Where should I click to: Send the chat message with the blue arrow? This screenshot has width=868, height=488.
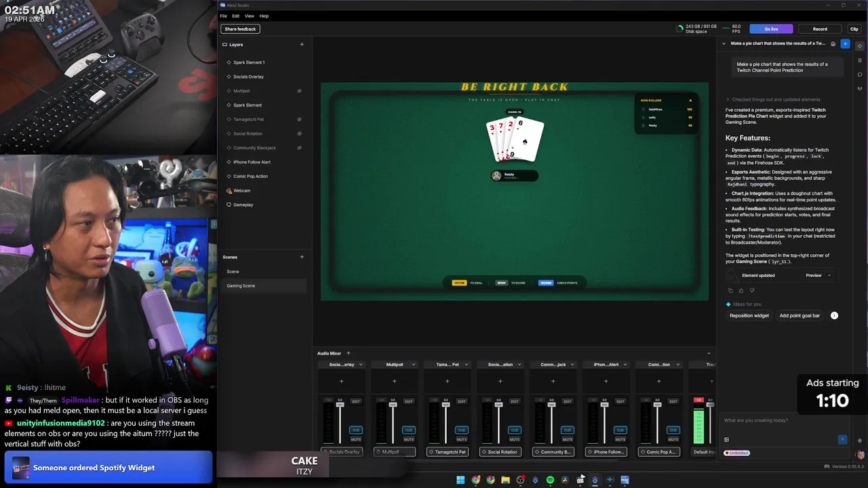coord(842,439)
